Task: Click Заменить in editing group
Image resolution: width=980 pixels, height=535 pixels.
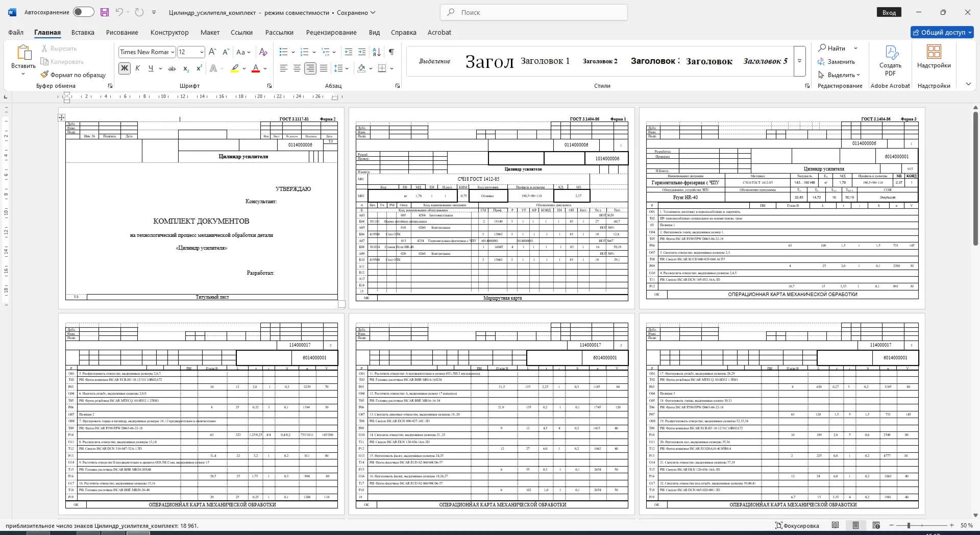Action: pos(836,62)
